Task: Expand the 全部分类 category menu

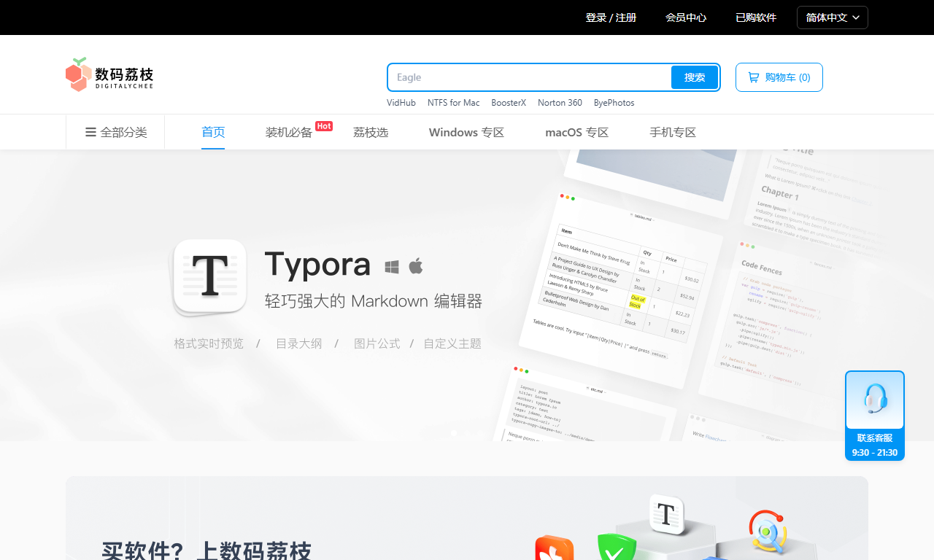Action: (115, 132)
